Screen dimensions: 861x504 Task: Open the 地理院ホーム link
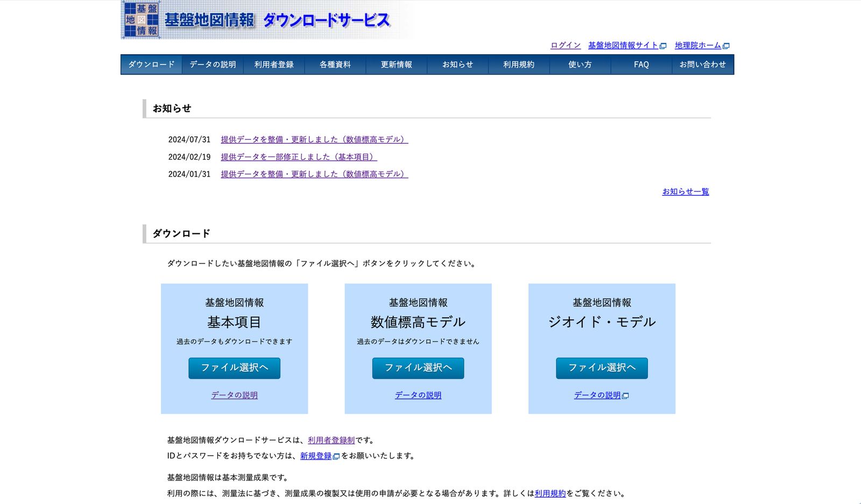point(698,45)
